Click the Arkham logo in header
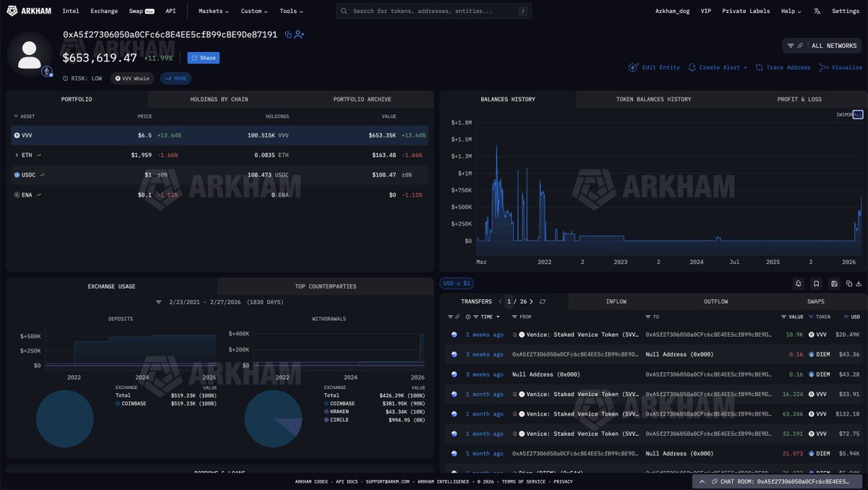 (27, 11)
